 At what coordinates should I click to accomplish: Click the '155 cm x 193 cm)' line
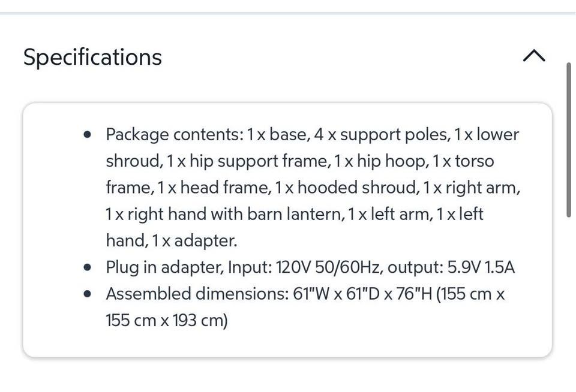point(167,321)
